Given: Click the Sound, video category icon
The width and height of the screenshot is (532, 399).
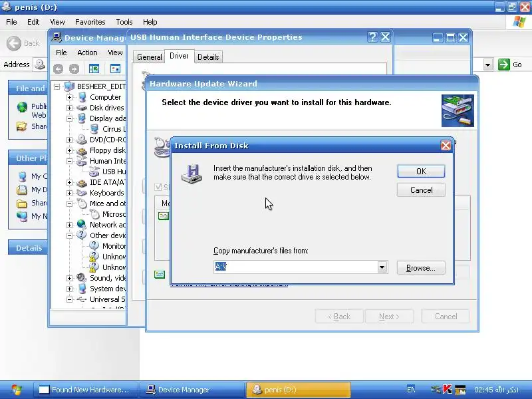Looking at the screenshot, I should (x=81, y=278).
